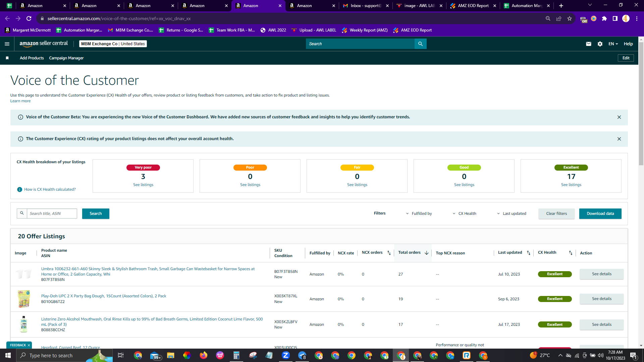The width and height of the screenshot is (644, 362).
Task: Open a new browser tab
Action: coord(561,6)
